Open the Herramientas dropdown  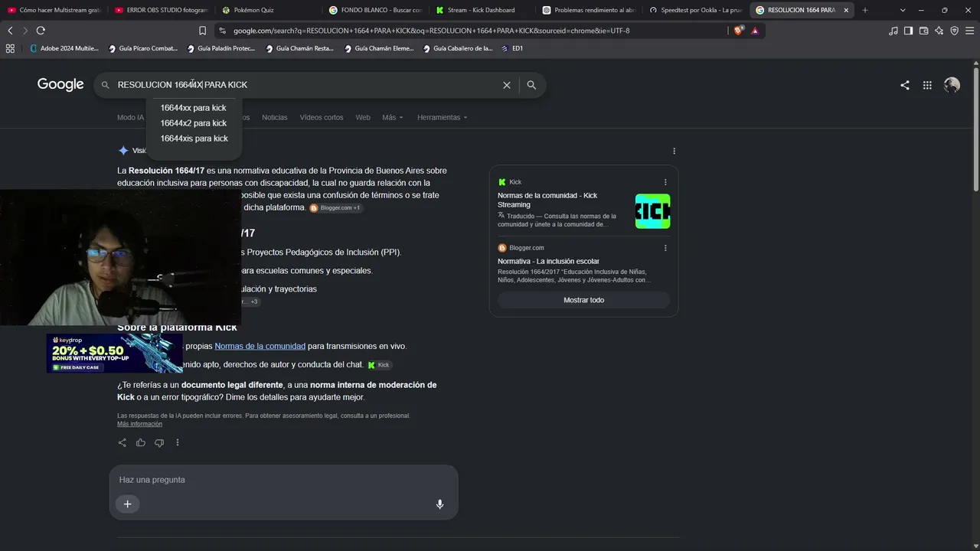coord(443,117)
